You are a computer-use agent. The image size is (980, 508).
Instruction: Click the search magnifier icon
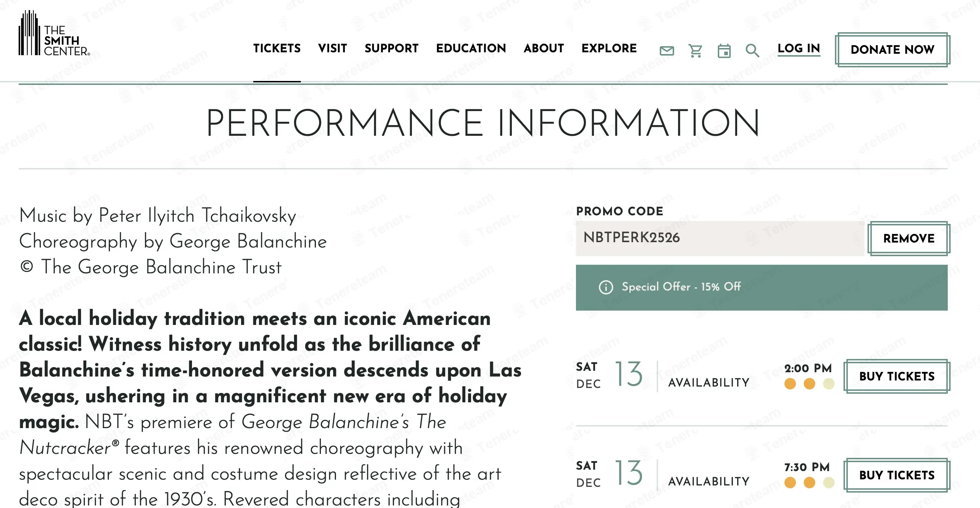(x=752, y=50)
